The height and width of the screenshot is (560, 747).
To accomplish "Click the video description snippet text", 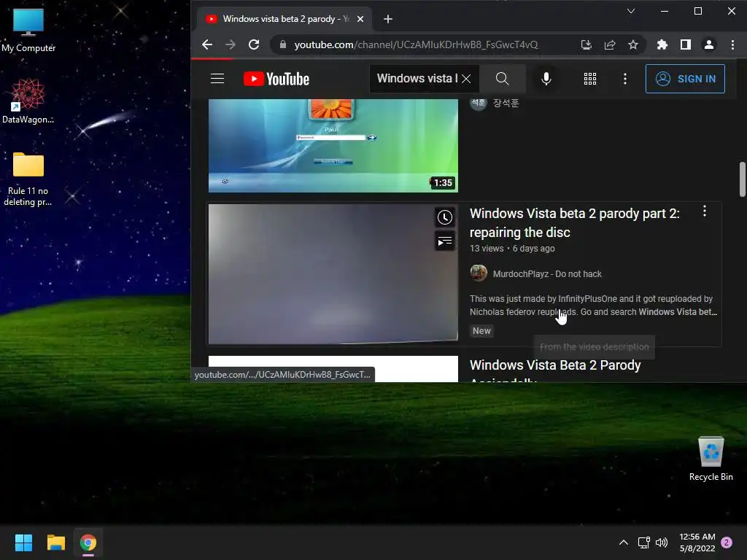I will coord(593,306).
